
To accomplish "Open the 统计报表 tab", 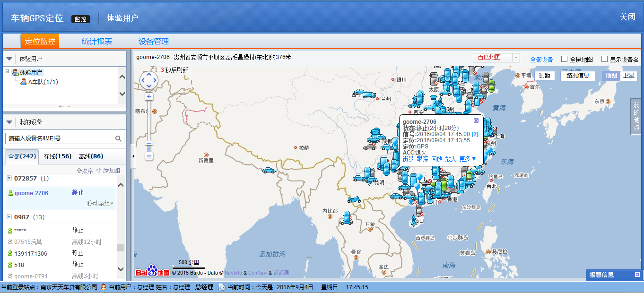I will pyautogui.click(x=97, y=41).
